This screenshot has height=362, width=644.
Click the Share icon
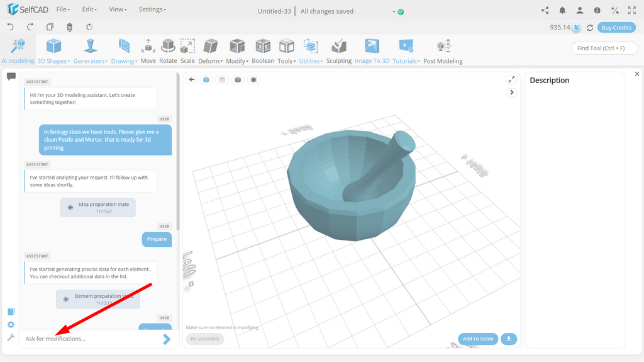pyautogui.click(x=545, y=11)
